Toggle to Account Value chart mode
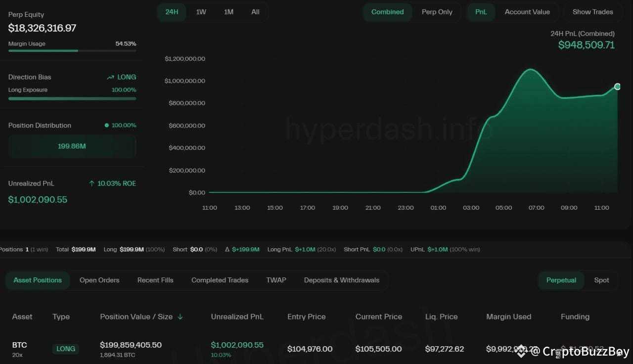 pos(527,12)
